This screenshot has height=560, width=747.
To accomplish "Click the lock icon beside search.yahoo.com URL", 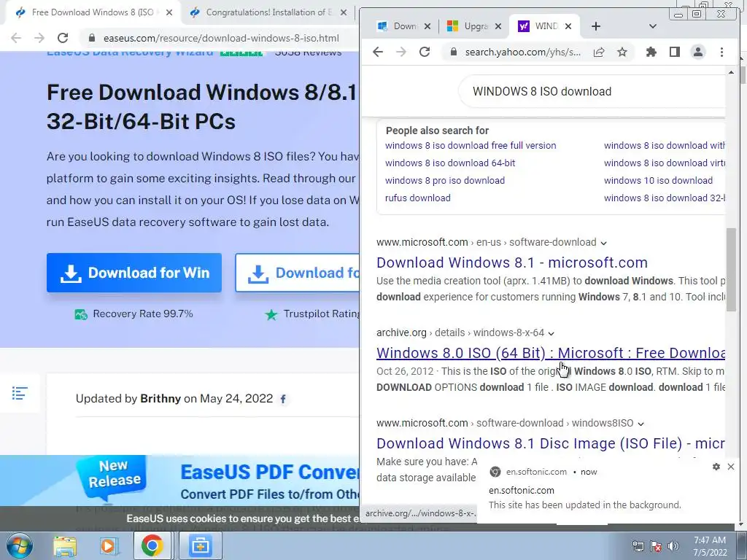I will (453, 52).
